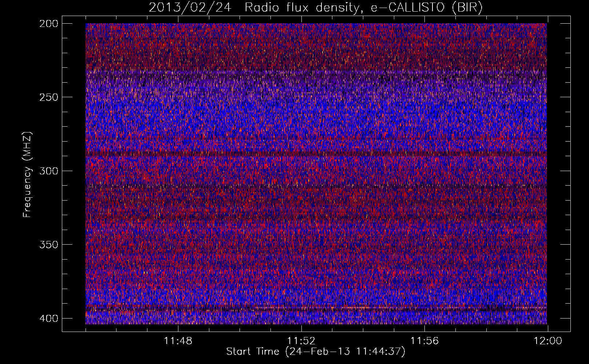Click the 400 frequency tick label
The image size is (589, 364).
(49, 318)
